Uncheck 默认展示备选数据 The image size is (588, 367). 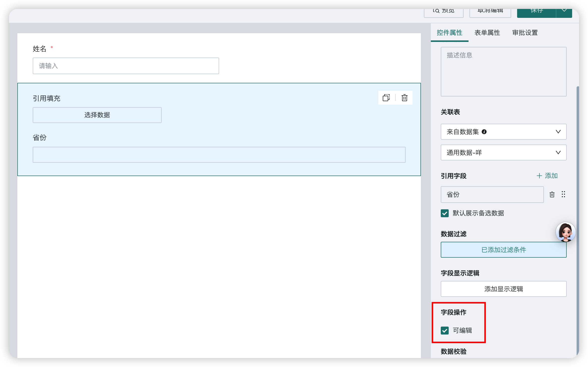[444, 213]
